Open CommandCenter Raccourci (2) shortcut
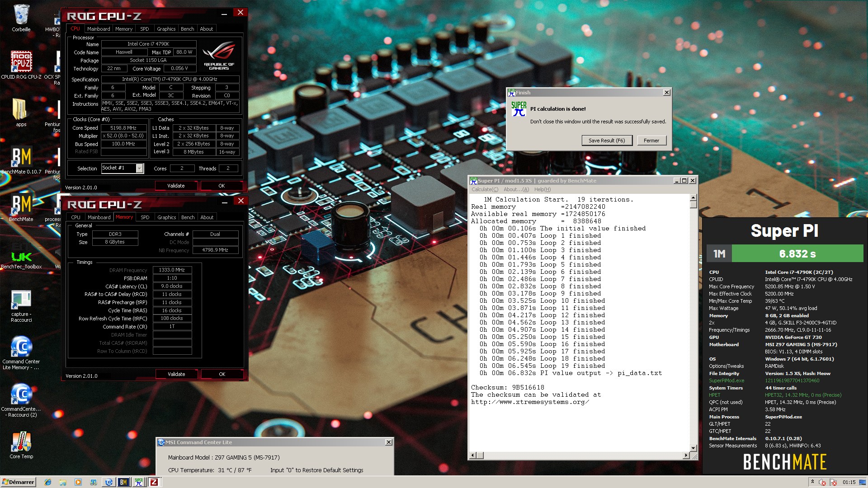This screenshot has height=488, width=868. (x=21, y=401)
